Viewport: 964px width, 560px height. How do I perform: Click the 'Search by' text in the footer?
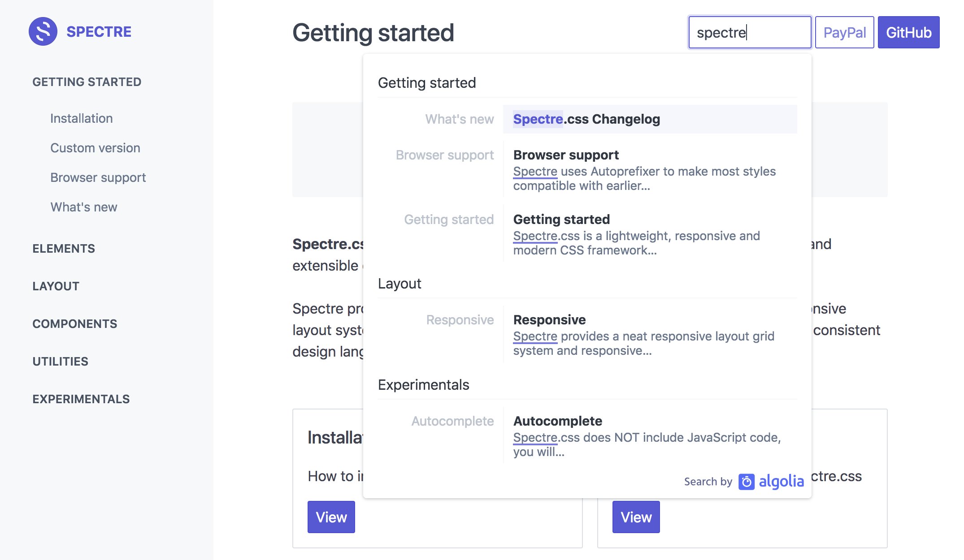pos(708,482)
